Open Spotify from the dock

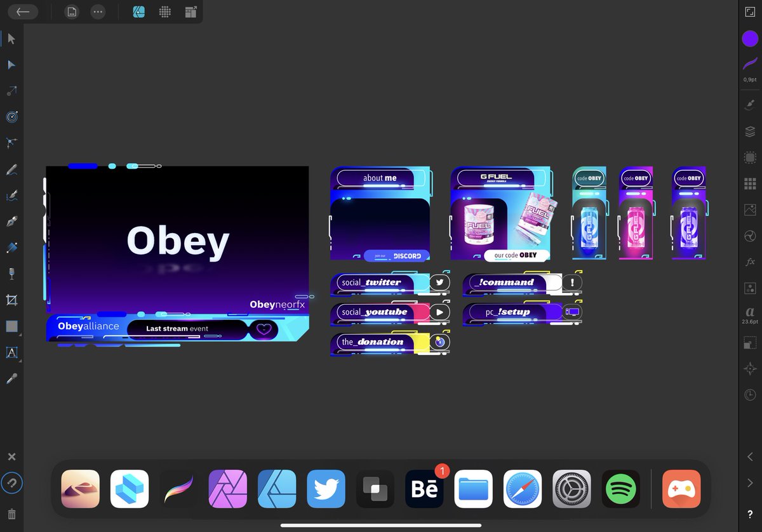pos(621,489)
